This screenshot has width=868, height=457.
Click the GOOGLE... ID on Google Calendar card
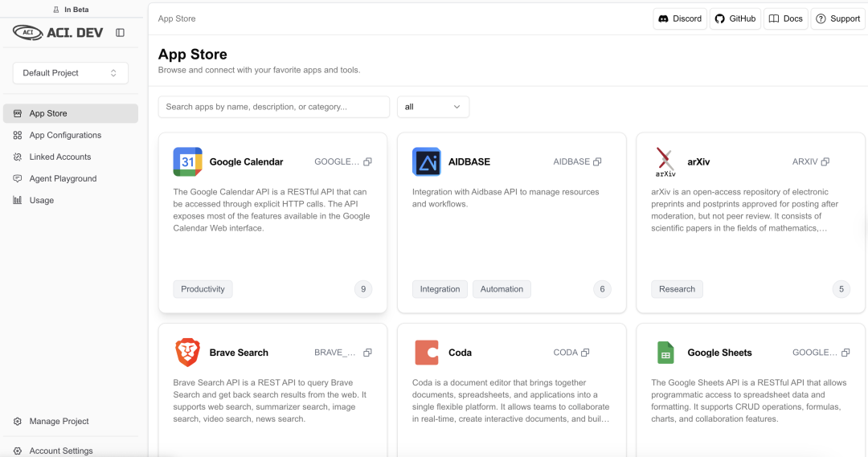click(x=337, y=161)
